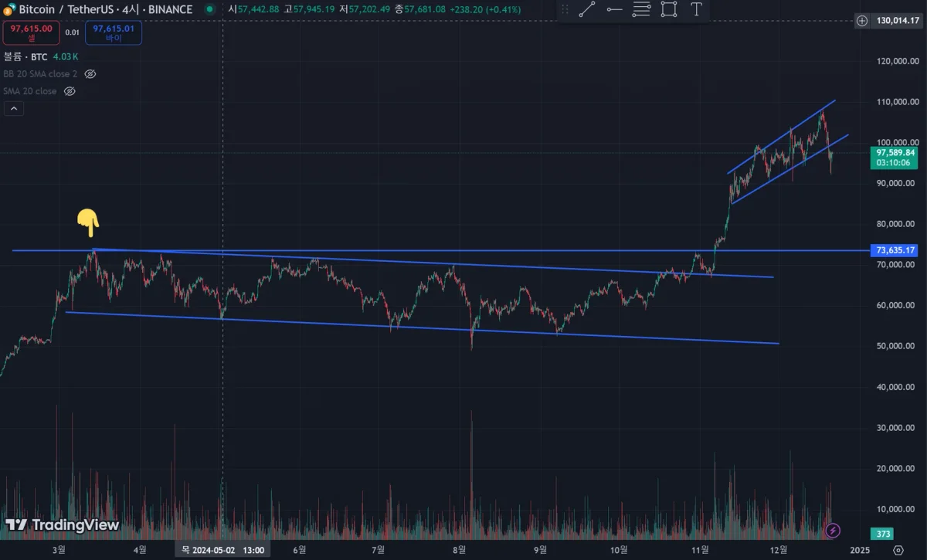The width and height of the screenshot is (927, 560).
Task: Click the 2025 label on time axis
Action: pos(860,550)
